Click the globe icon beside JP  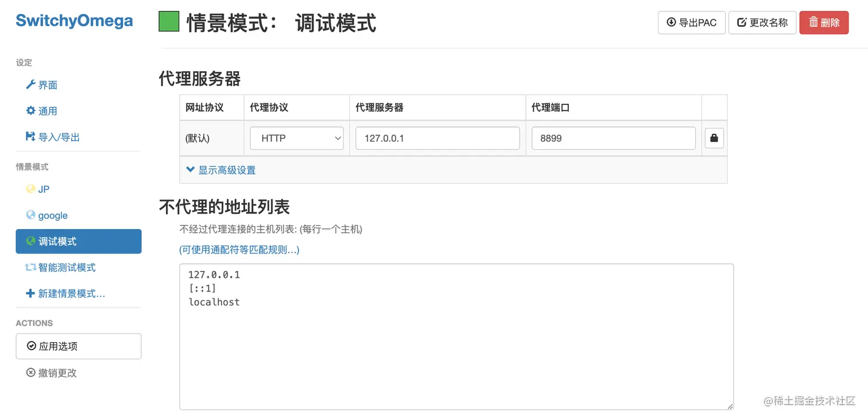pos(31,189)
